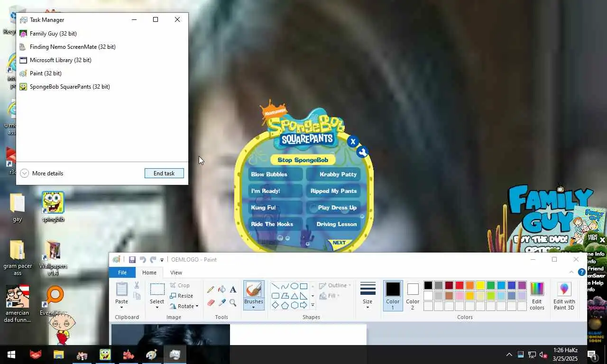The width and height of the screenshot is (607, 364).
Task: Click the muted volume icon in system tray
Action: [x=543, y=355]
